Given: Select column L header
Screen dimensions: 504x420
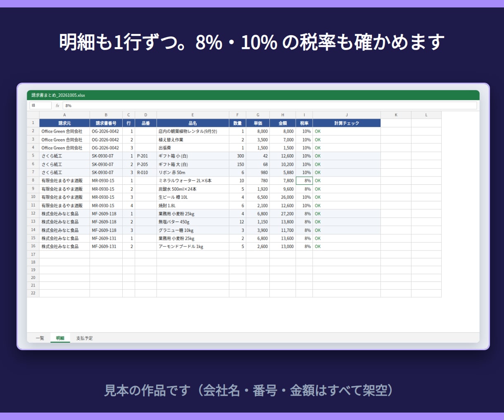Looking at the screenshot, I should click(426, 115).
